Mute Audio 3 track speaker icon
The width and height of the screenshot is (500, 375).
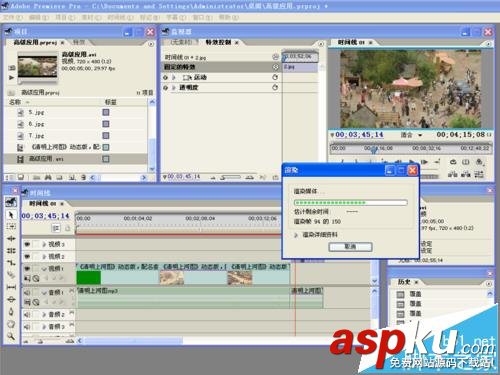coord(27,326)
